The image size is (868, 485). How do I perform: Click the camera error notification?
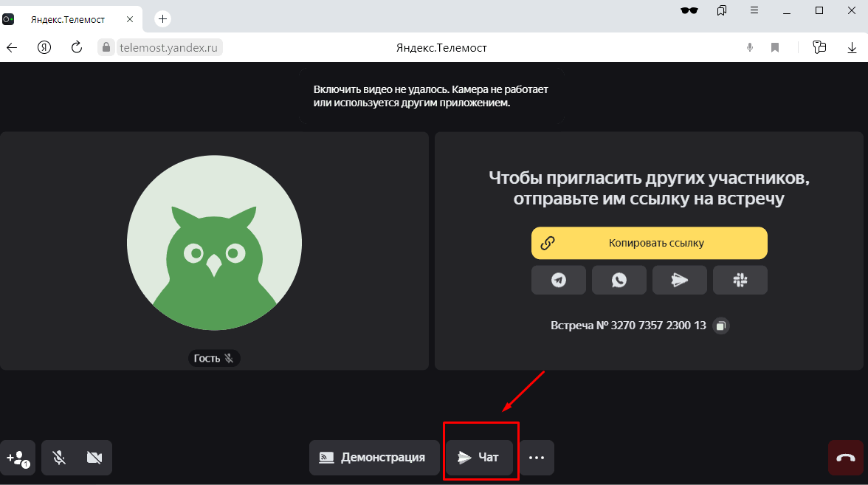tap(432, 96)
